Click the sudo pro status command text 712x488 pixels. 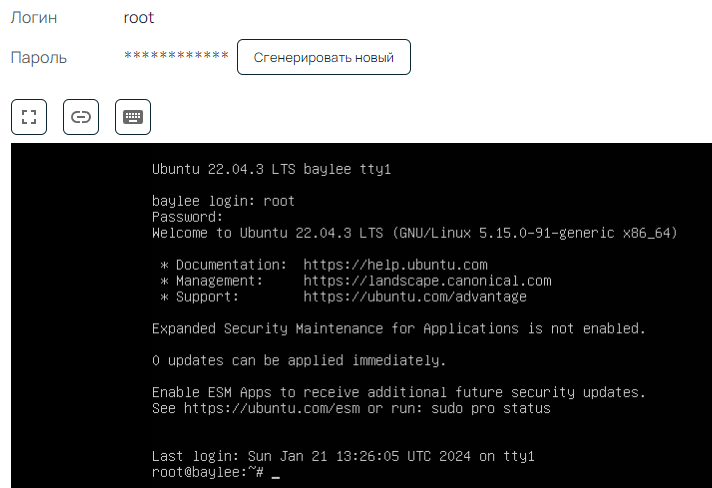(491, 408)
